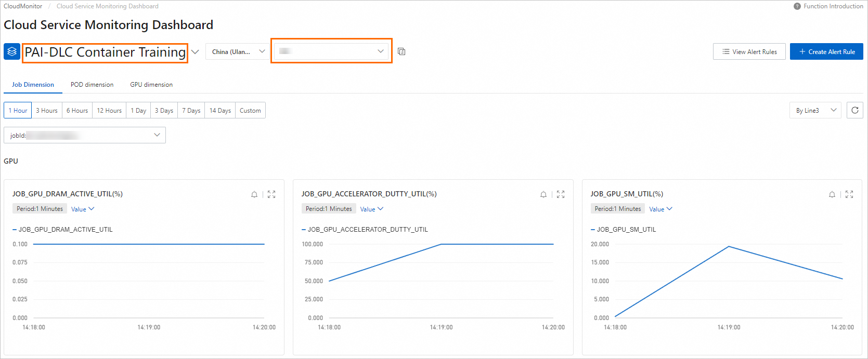Expand JOB_GPU_SM_UTIL chart to fullscreen
This screenshot has height=359, width=868.
pyautogui.click(x=849, y=194)
